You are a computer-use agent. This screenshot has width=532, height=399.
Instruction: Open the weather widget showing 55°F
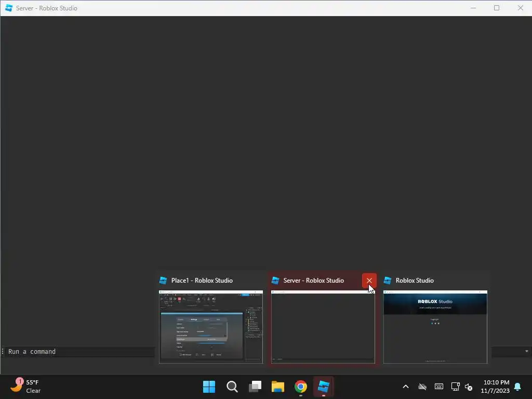pos(26,387)
